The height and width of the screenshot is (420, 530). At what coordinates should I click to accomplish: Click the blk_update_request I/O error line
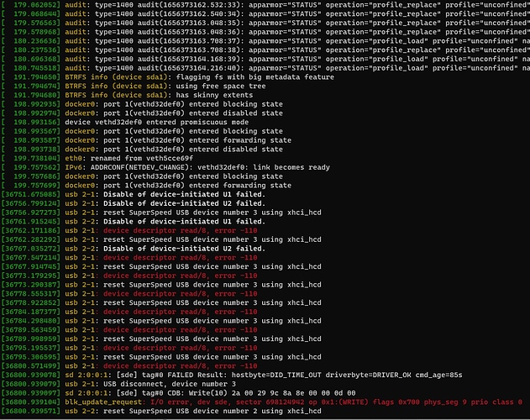coord(262,402)
